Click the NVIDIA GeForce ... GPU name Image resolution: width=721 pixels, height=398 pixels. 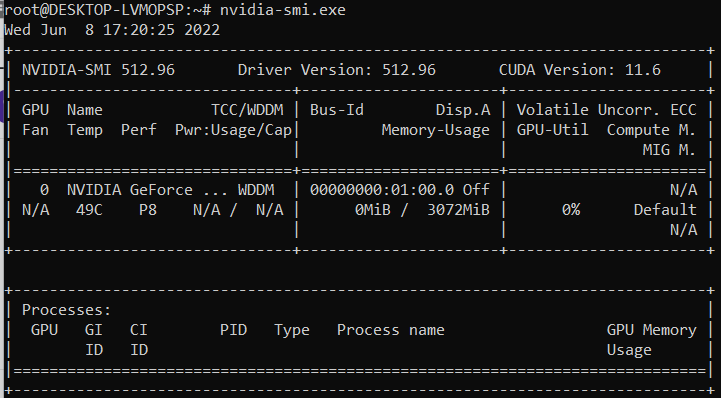click(130, 190)
